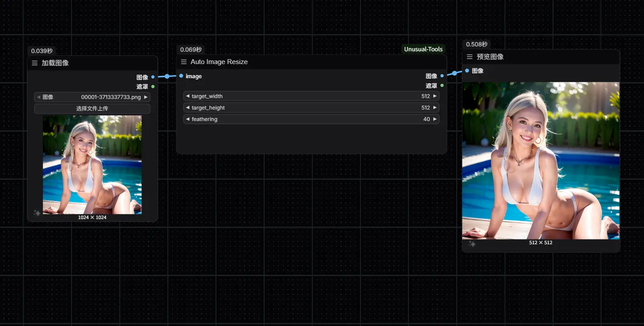The image size is (644, 326).
Task: Increase target_height with right arrow
Action: 435,108
